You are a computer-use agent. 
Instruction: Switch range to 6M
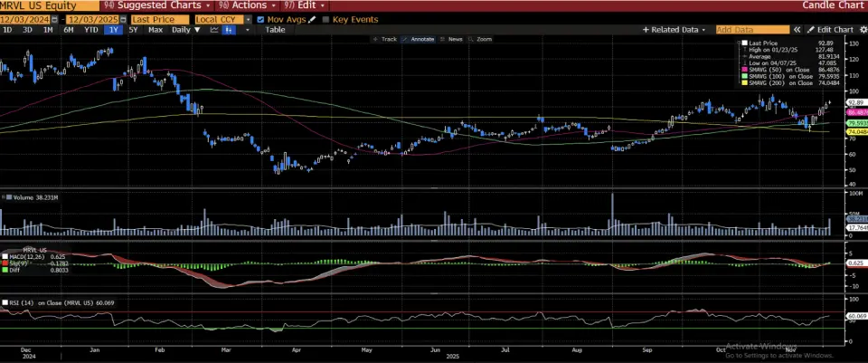[68, 30]
